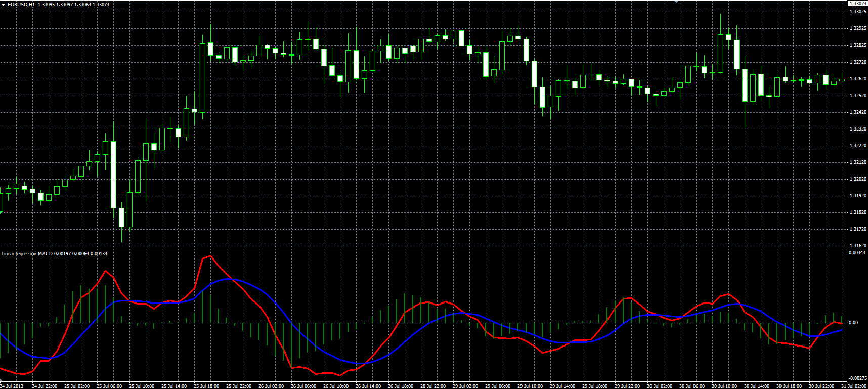
Task: Click the 30 Jul 02:00 time label
Action: [x=660, y=386]
